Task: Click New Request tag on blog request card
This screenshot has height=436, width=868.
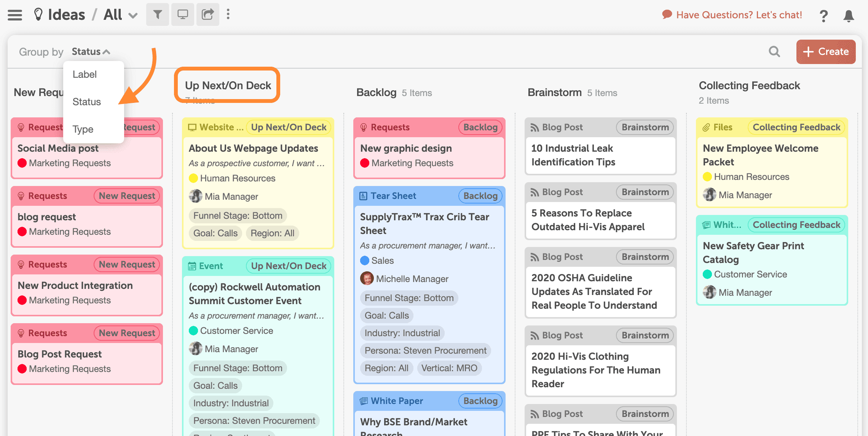Action: [127, 196]
